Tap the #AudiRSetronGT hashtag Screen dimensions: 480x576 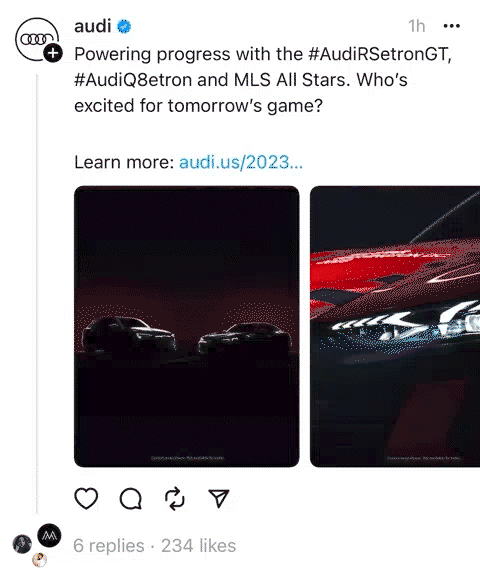[379, 54]
